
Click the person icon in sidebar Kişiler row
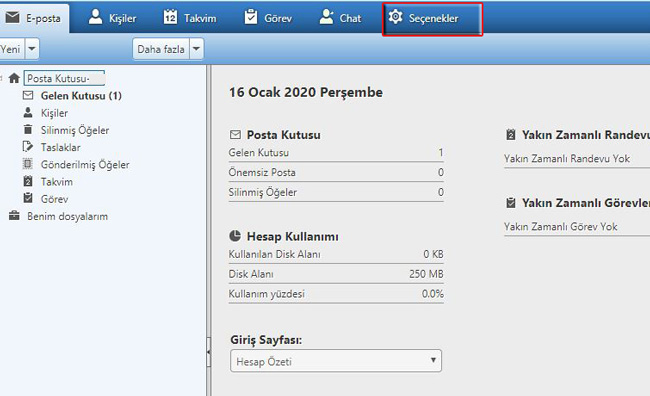point(28,112)
